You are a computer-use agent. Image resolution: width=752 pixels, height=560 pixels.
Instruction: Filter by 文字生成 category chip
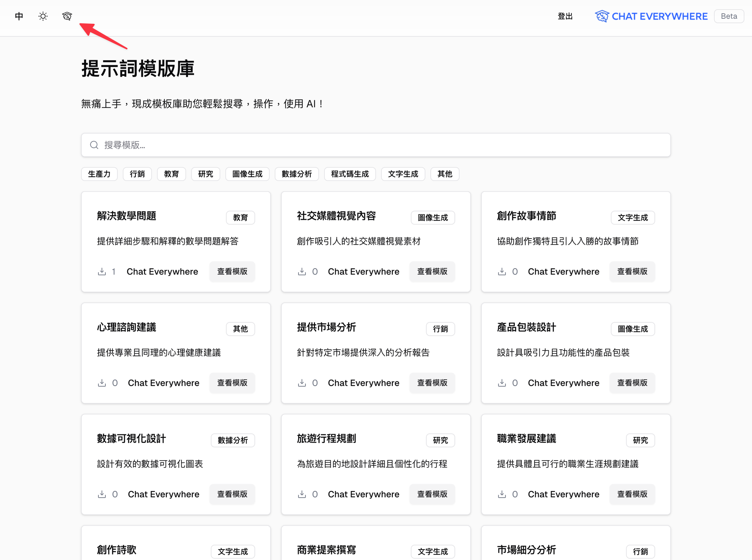(x=403, y=174)
